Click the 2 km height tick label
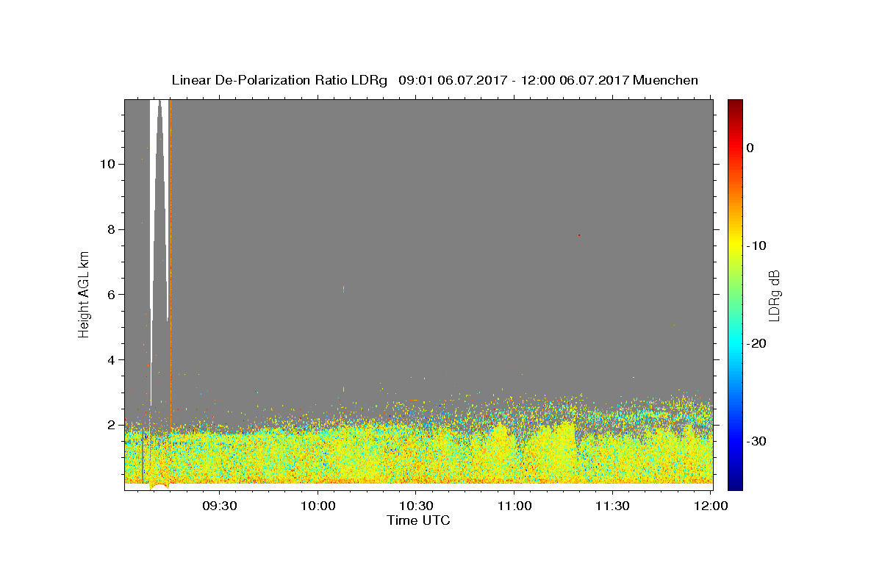The image size is (882, 588). click(109, 425)
